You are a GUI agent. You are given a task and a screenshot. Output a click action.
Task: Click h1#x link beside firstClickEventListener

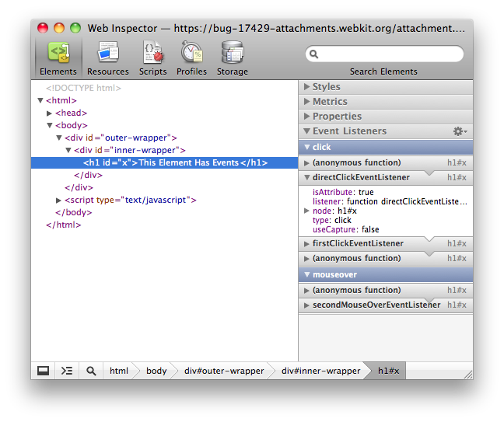coord(457,244)
